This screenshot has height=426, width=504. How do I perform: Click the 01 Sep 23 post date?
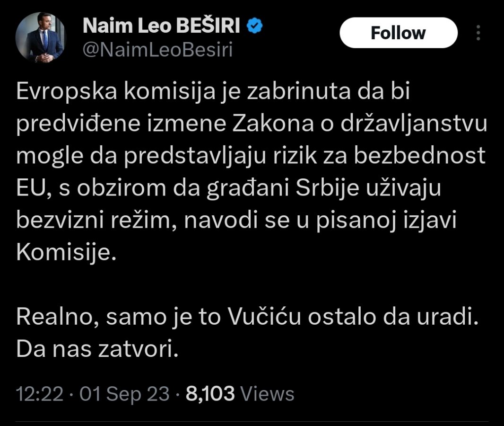pyautogui.click(x=124, y=394)
